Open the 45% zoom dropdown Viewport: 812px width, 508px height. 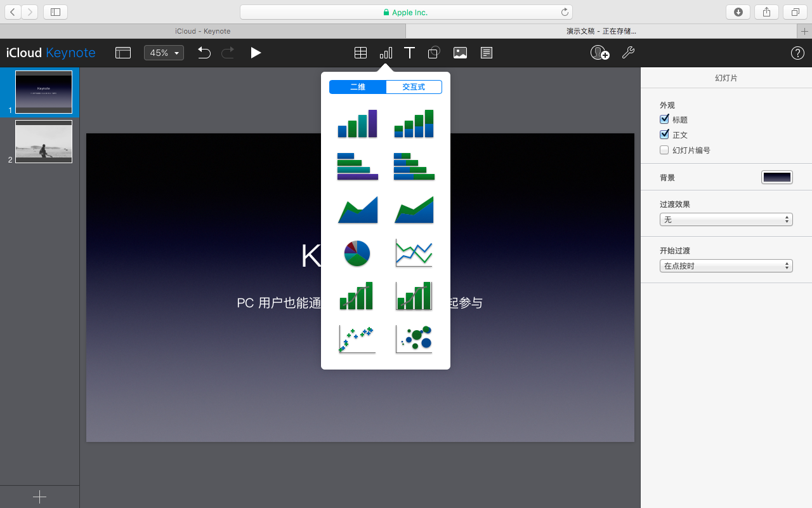[x=164, y=53]
